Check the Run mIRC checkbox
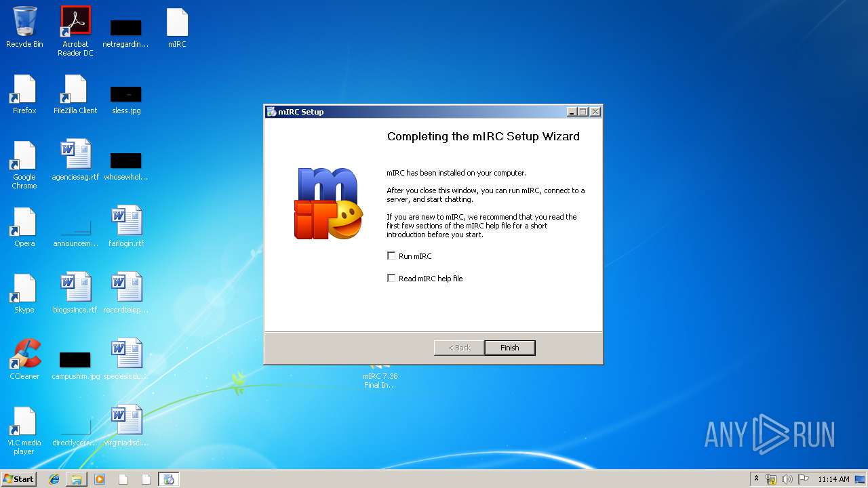 coord(391,256)
